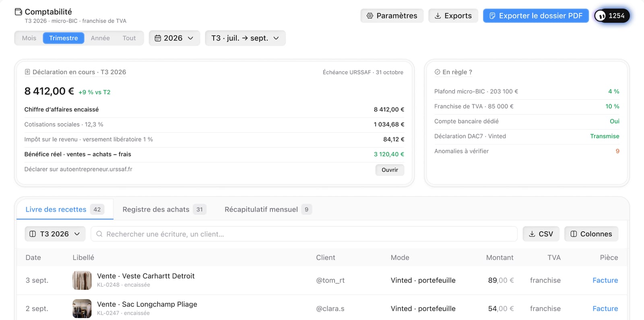Select the Trimestre period view
Image resolution: width=644 pixels, height=320 pixels.
click(64, 38)
